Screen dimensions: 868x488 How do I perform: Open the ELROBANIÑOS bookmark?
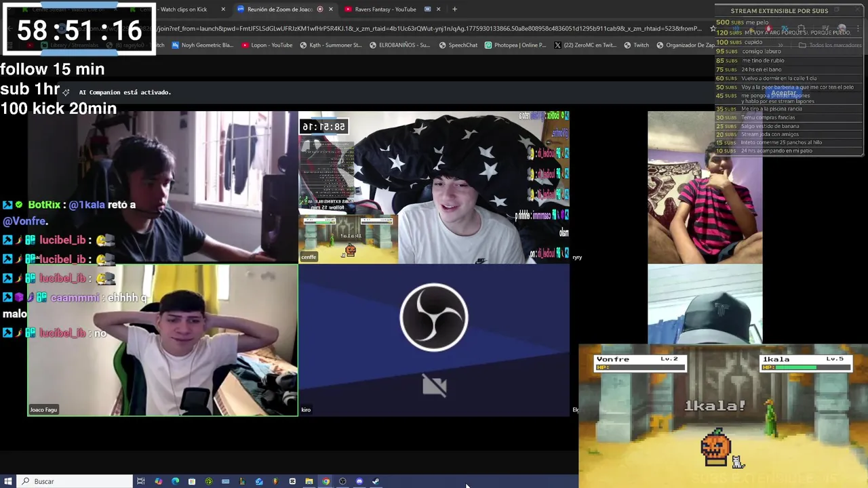(399, 45)
